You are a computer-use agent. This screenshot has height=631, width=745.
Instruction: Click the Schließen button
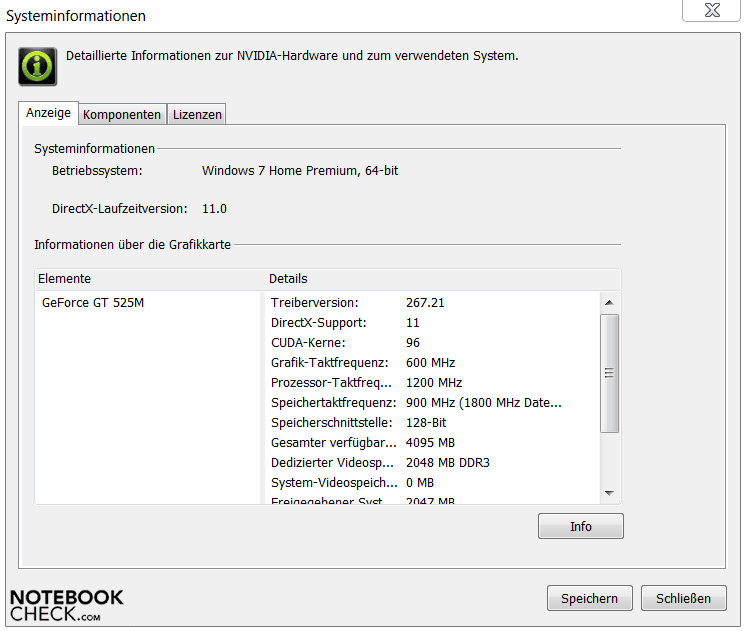coord(684,598)
